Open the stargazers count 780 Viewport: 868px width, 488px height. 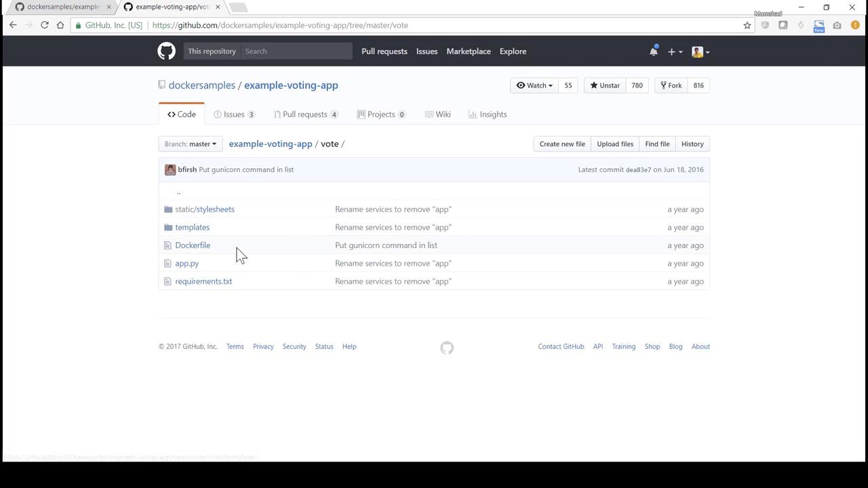click(637, 85)
